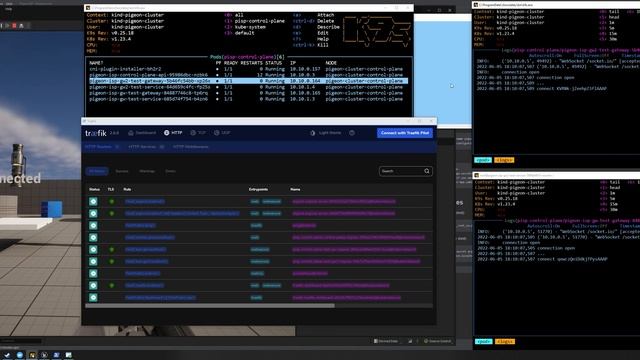
Task: Click the green TLS dot in first router row
Action: pyautogui.click(x=111, y=201)
